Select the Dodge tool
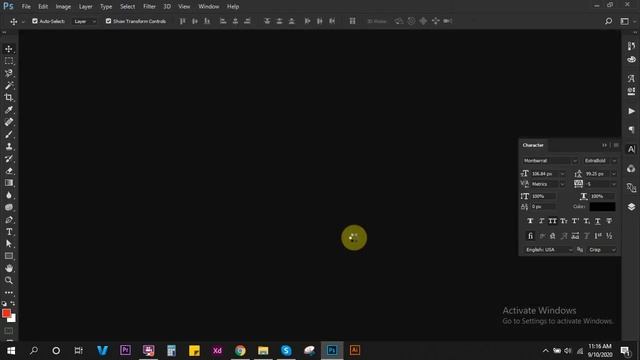Screen dimensions: 640x360 coord(9,207)
